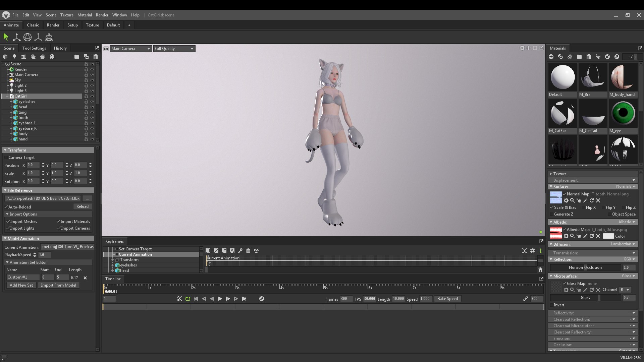Toggle visibility of eyelashes mesh
This screenshot has width=644, height=362.
coord(92,102)
